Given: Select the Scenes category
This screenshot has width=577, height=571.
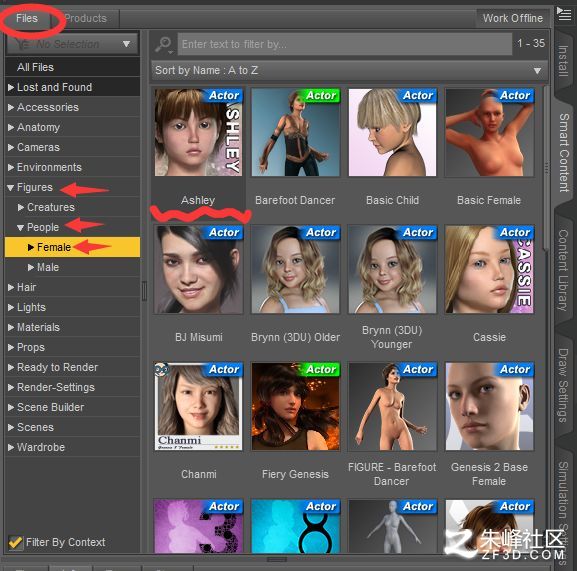Looking at the screenshot, I should [x=72, y=427].
